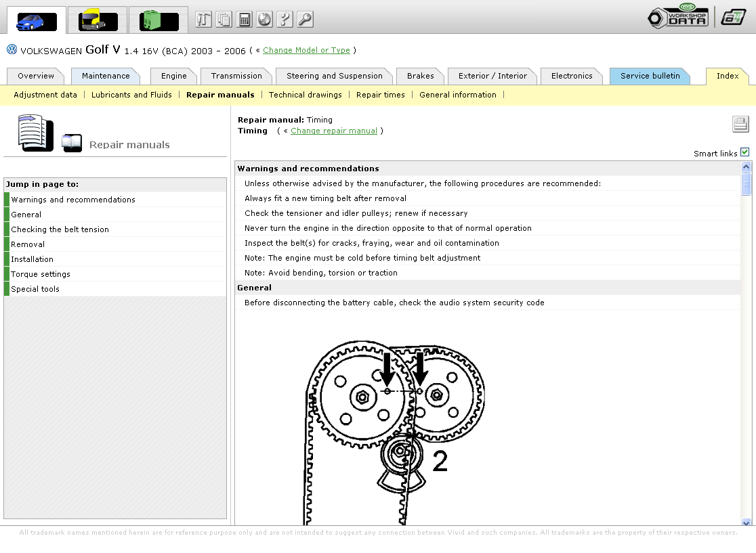
Task: Click the timing belt diagram image
Action: click(x=395, y=433)
